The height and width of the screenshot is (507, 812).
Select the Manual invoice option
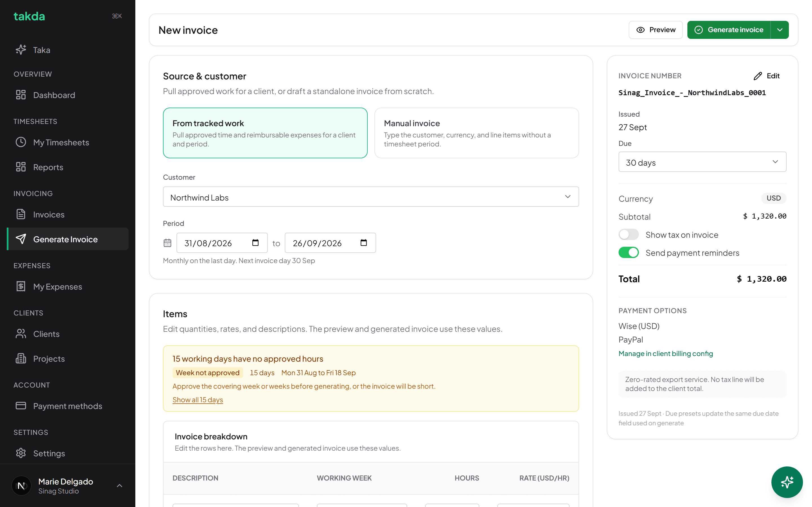point(476,133)
